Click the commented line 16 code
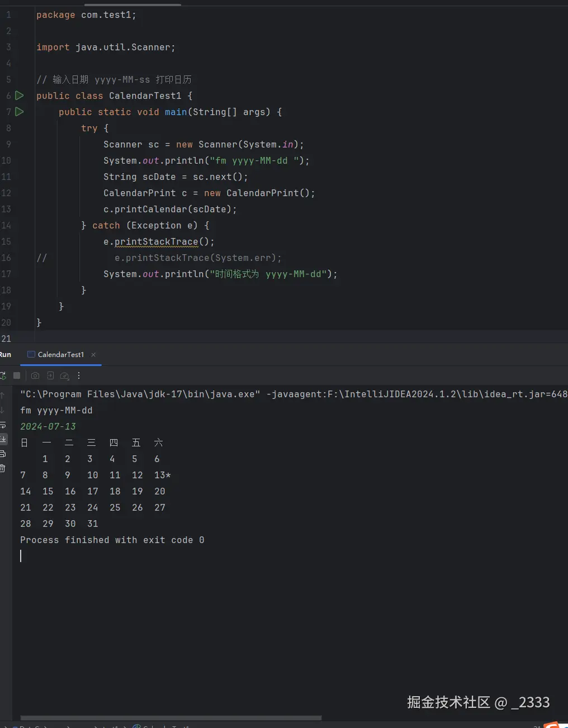 pyautogui.click(x=198, y=258)
